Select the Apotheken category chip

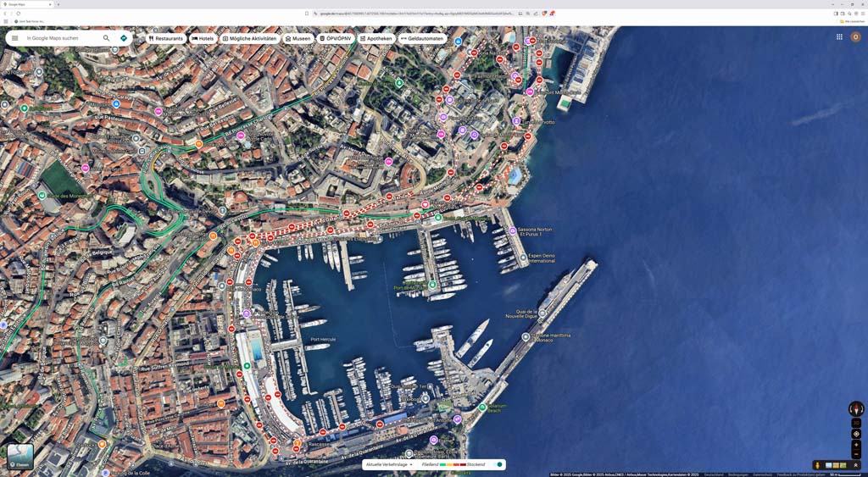(x=376, y=38)
